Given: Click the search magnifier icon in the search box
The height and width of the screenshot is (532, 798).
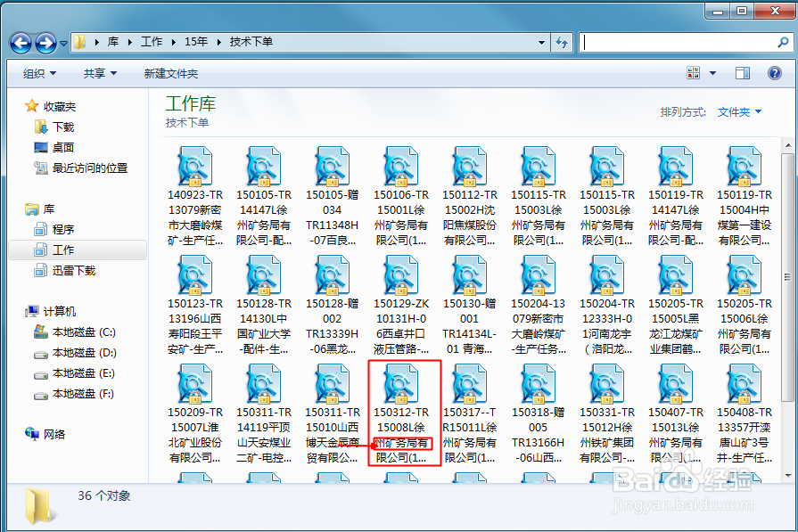Looking at the screenshot, I should coord(781,42).
